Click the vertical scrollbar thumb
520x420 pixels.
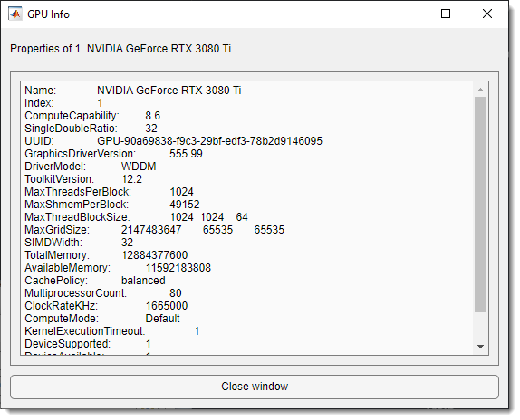click(x=480, y=205)
